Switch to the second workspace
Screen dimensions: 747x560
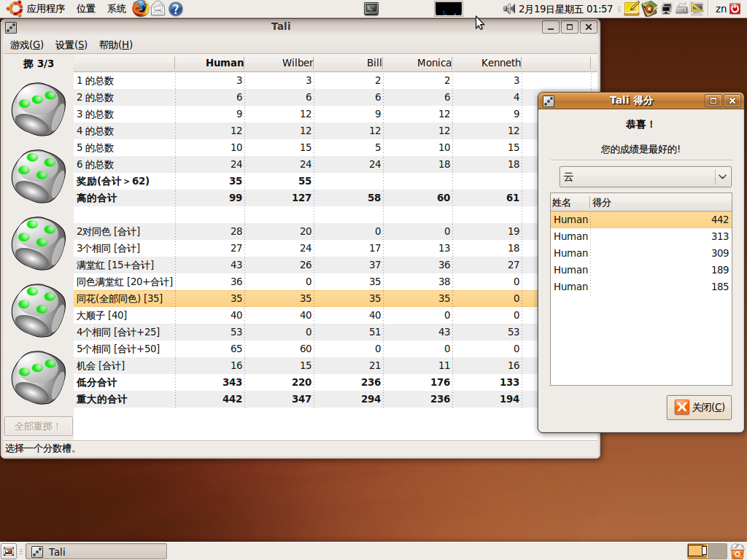[x=717, y=551]
